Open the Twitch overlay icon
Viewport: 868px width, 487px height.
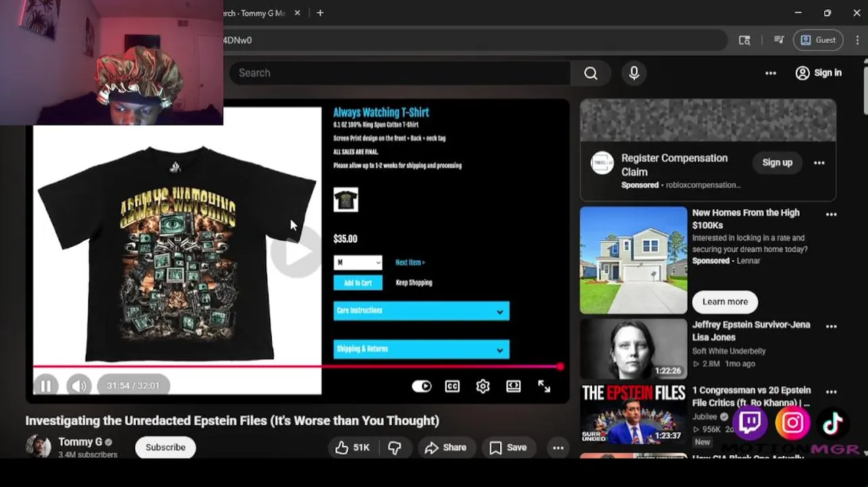point(750,423)
